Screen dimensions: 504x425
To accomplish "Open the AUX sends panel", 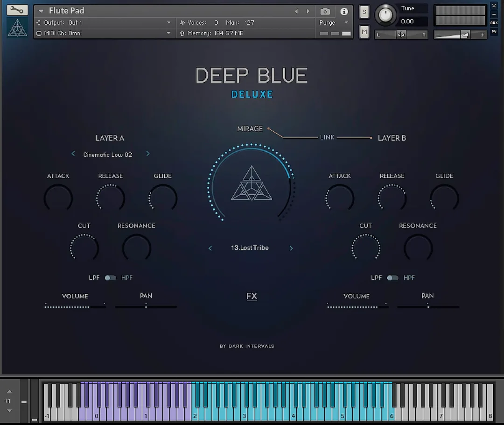I will point(494,23).
